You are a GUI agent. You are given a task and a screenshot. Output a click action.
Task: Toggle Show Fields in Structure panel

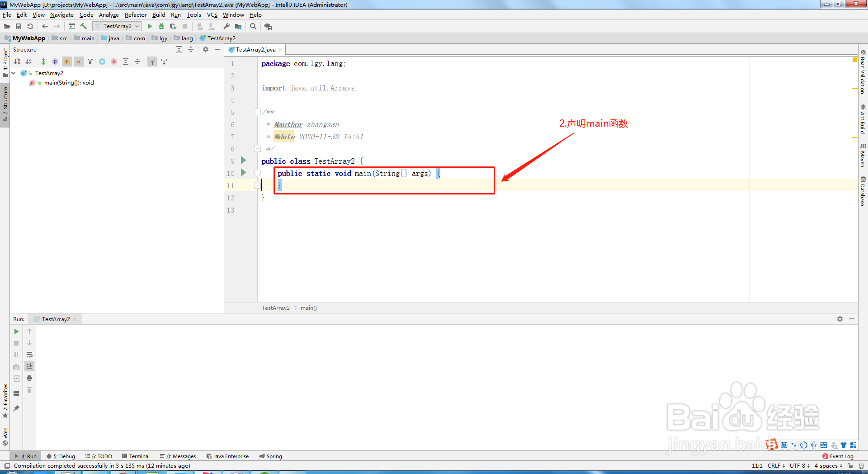[67, 62]
